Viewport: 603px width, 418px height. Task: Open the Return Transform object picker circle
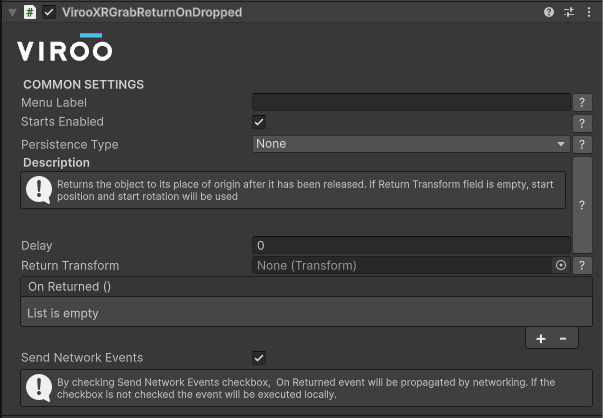[x=560, y=266]
